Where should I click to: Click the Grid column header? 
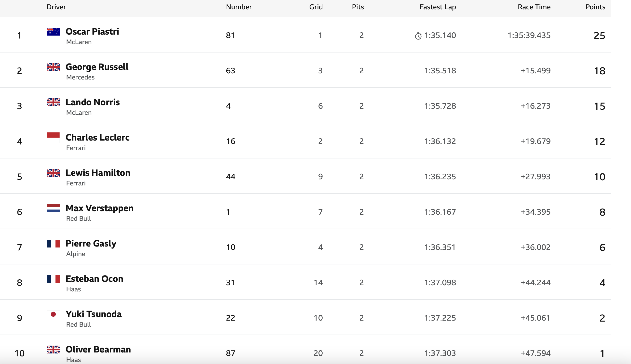pos(316,7)
